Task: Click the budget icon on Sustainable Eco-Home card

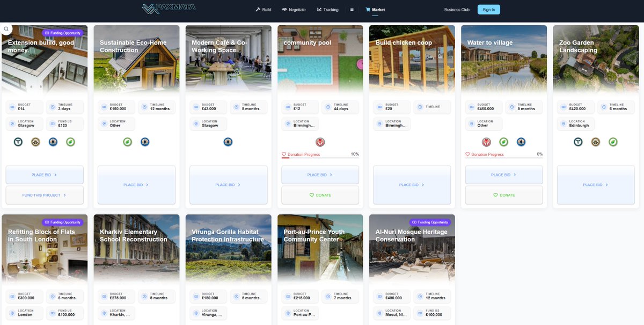Action: [105, 107]
